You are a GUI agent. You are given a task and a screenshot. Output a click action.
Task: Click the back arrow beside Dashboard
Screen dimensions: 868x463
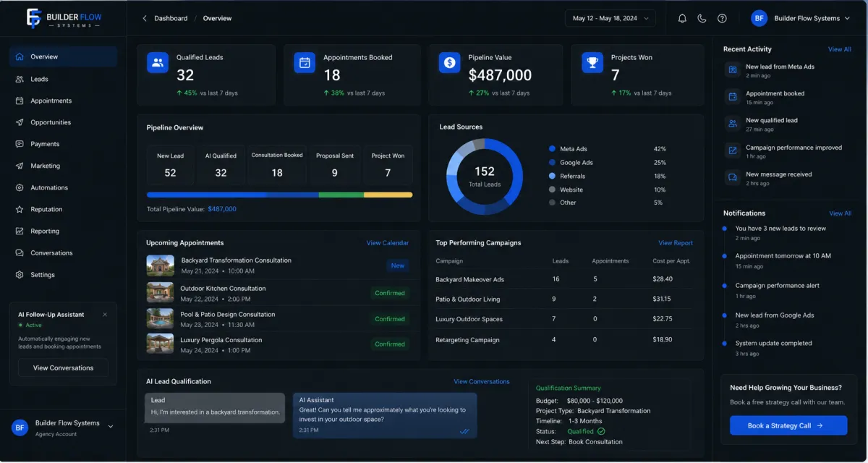click(x=144, y=19)
